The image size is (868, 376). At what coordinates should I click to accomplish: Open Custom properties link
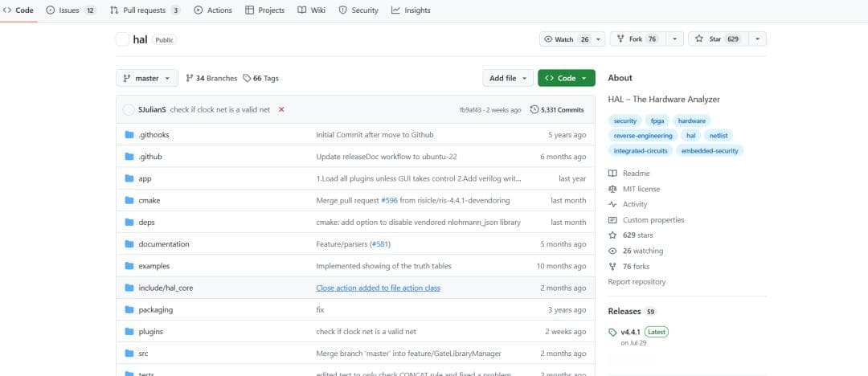click(x=646, y=220)
